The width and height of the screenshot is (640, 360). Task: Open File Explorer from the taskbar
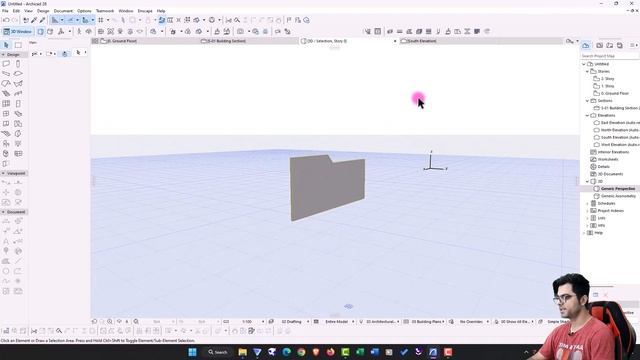[x=242, y=352]
